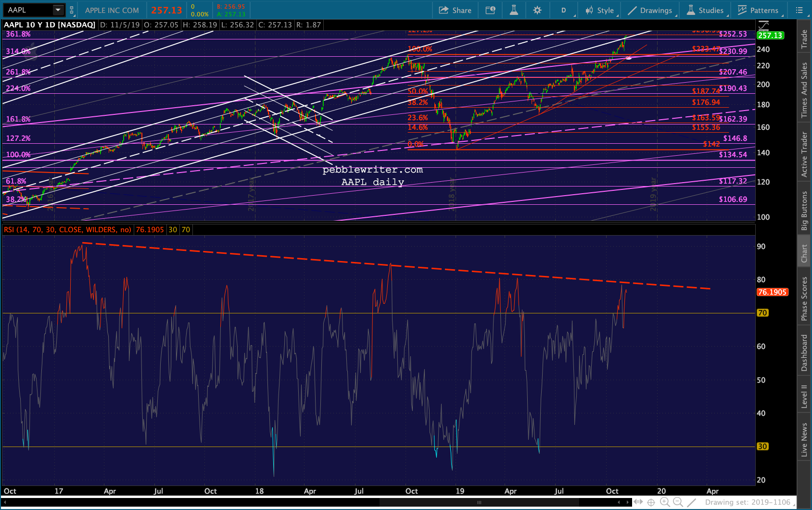Click the 161.8% Fibonacci label
Image resolution: width=812 pixels, height=510 pixels.
(18, 119)
